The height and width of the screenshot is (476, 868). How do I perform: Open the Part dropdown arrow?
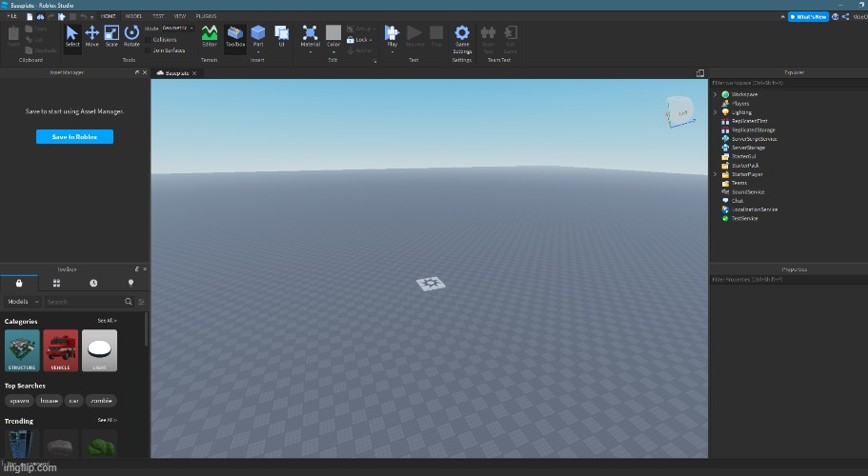258,52
